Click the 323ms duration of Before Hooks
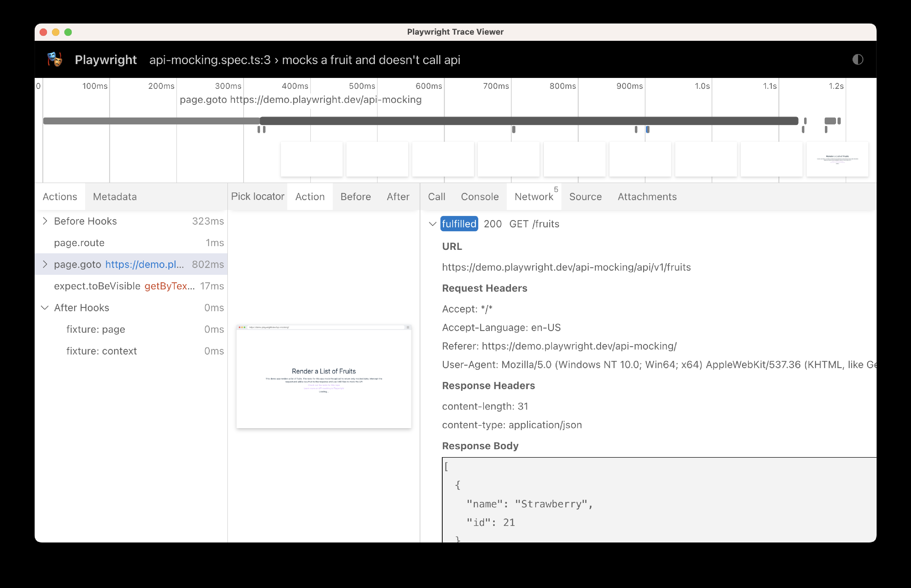Viewport: 911px width, 588px height. 208,221
